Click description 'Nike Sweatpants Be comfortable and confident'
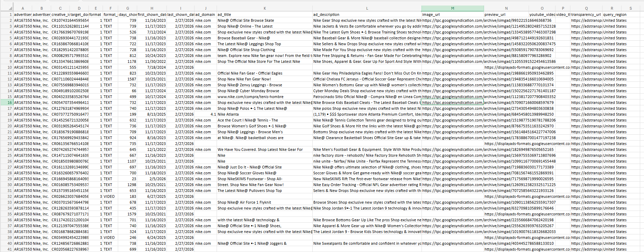The height and width of the screenshot is (252, 644). click(367, 243)
